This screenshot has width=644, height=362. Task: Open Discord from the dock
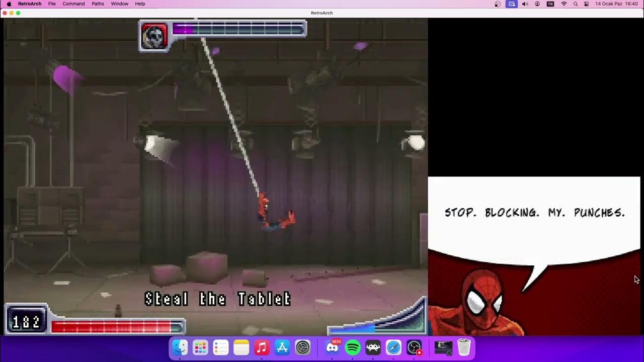click(x=333, y=347)
